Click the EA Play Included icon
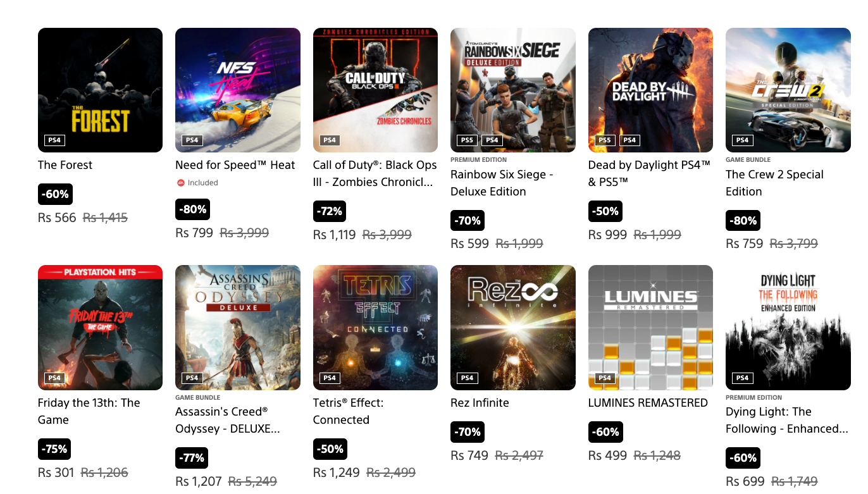 (x=181, y=183)
